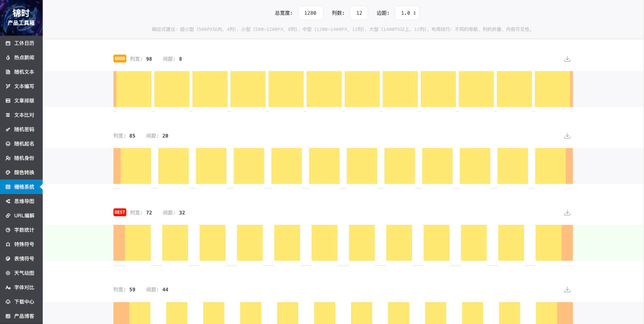Click the 文章排版 layout icon
Image resolution: width=644 pixels, height=324 pixels.
pyautogui.click(x=8, y=101)
